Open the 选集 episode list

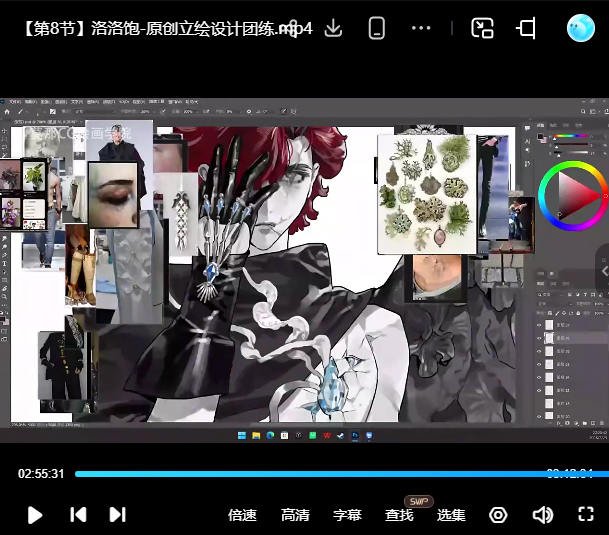(451, 515)
